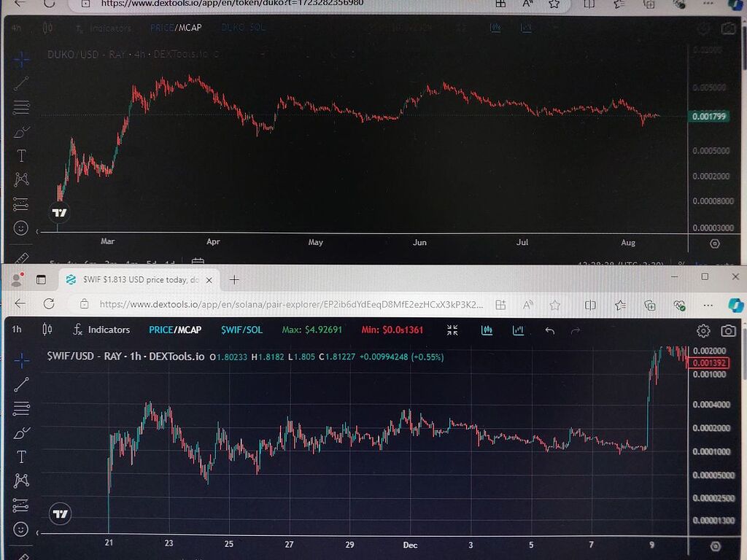Select the text annotation tool in the $WIF chart

(x=21, y=457)
